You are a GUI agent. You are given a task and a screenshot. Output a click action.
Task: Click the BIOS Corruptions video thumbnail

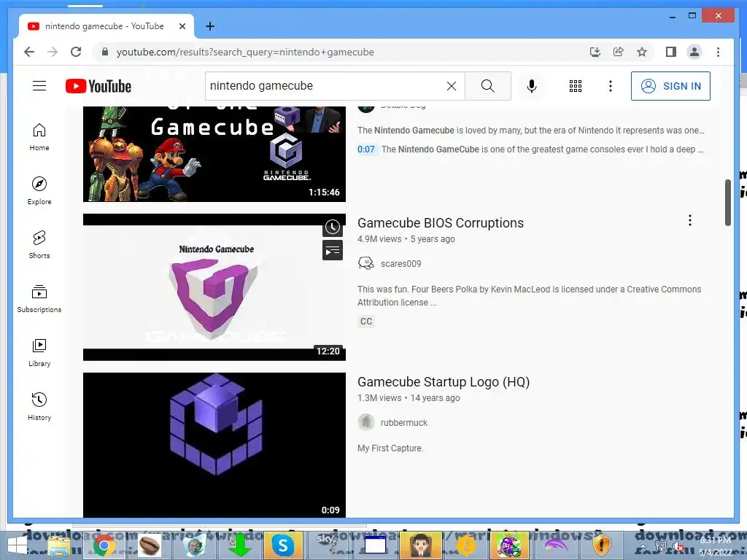(214, 287)
